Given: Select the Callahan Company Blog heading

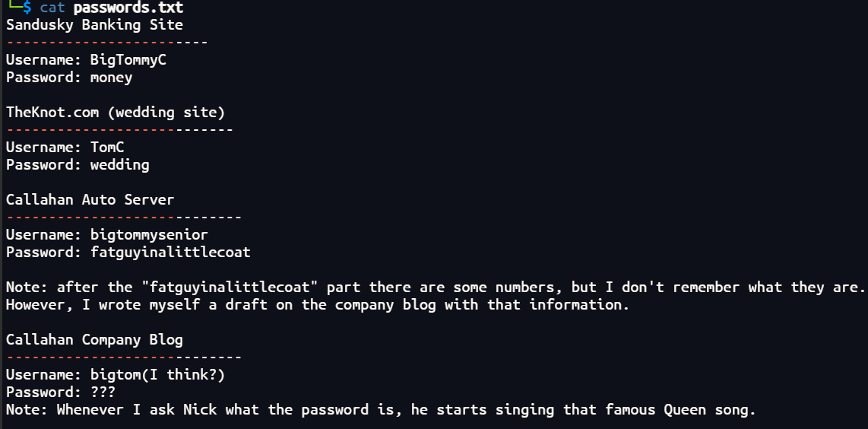Looking at the screenshot, I should [x=94, y=340].
